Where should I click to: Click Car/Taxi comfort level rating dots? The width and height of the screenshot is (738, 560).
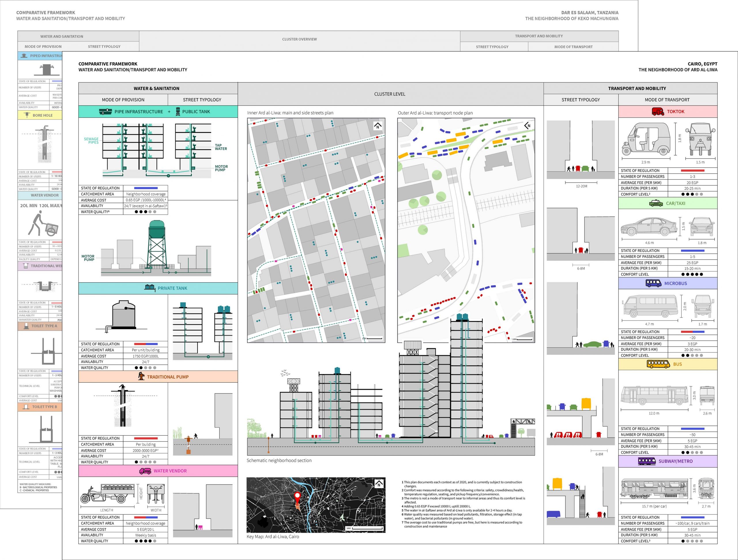pos(692,274)
